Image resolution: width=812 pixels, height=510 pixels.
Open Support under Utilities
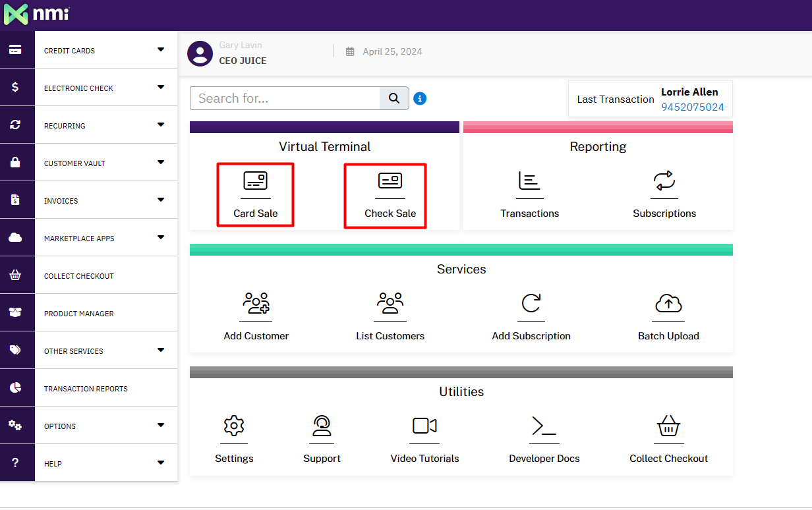322,439
